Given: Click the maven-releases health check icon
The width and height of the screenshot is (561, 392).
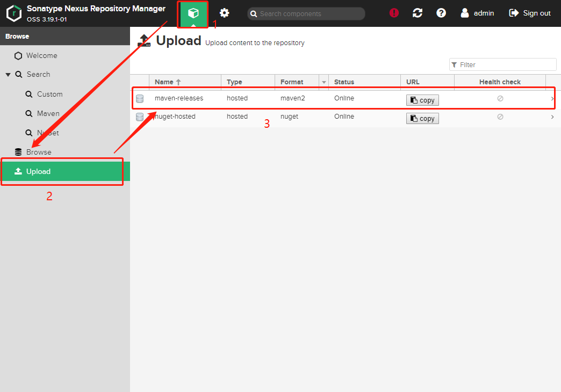Looking at the screenshot, I should point(500,99).
